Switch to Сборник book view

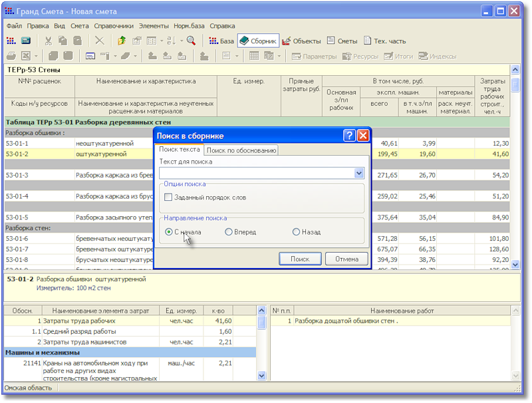click(258, 41)
